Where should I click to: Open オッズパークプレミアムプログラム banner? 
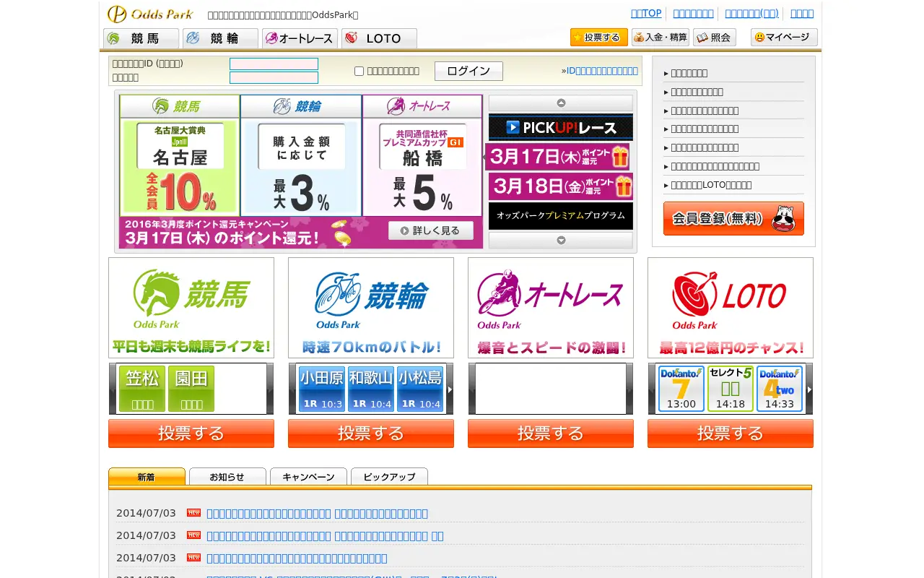pos(561,216)
